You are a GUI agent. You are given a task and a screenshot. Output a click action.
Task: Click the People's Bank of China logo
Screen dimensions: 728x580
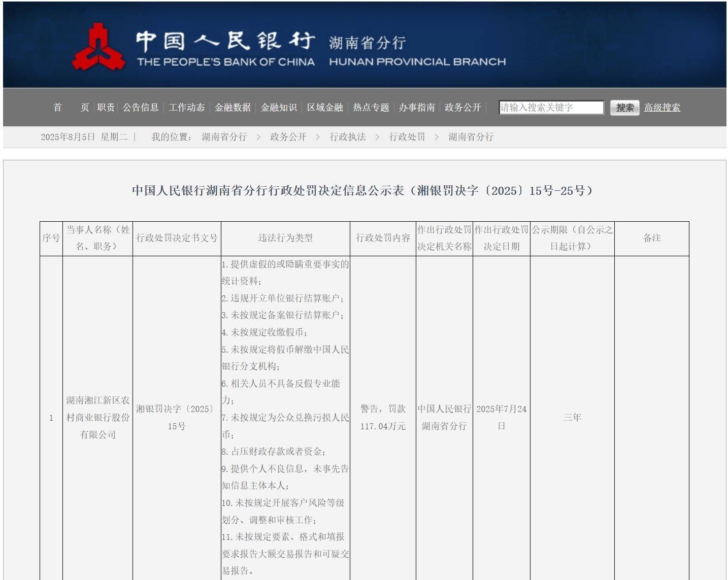(x=100, y=46)
